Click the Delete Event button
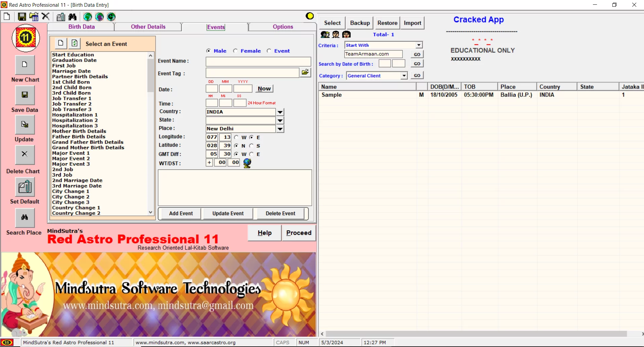The width and height of the screenshot is (644, 347). 281,214
